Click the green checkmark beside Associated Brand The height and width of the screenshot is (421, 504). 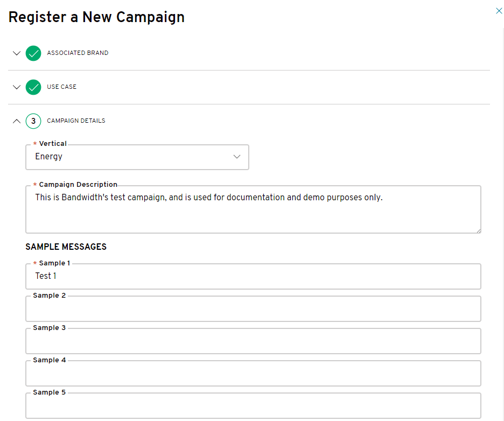pos(33,53)
